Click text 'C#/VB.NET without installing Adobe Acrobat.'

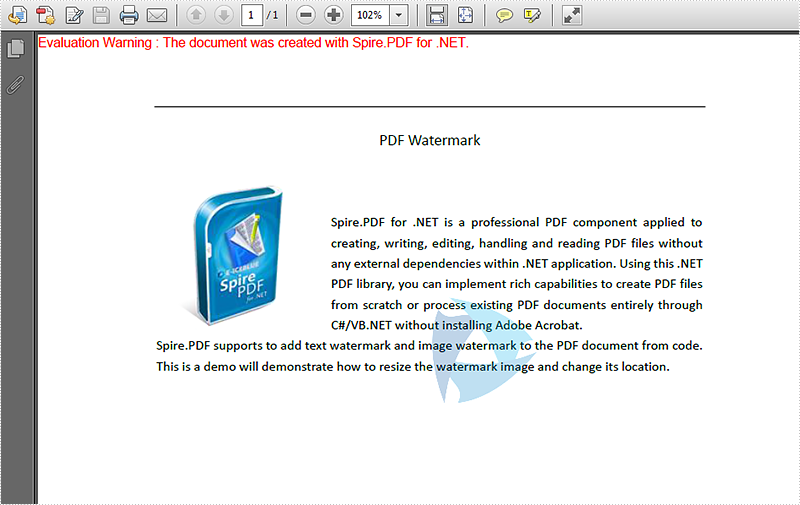[x=457, y=325]
